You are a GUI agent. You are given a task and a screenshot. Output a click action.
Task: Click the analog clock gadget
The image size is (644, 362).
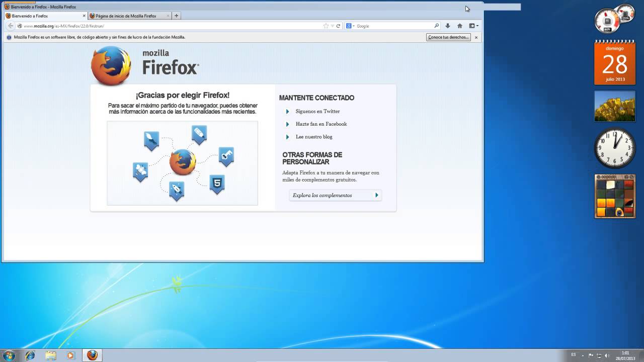615,148
